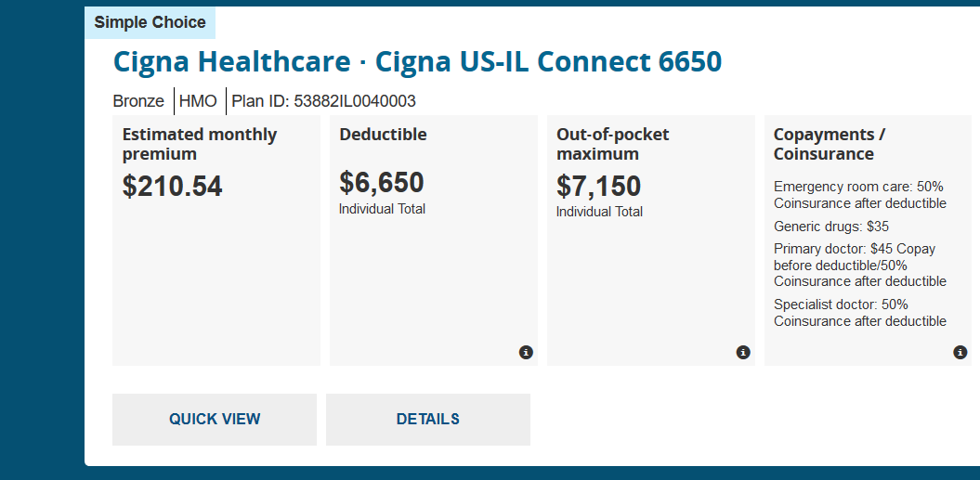Click the Simple Choice badge
This screenshot has width=980, height=480.
[150, 22]
